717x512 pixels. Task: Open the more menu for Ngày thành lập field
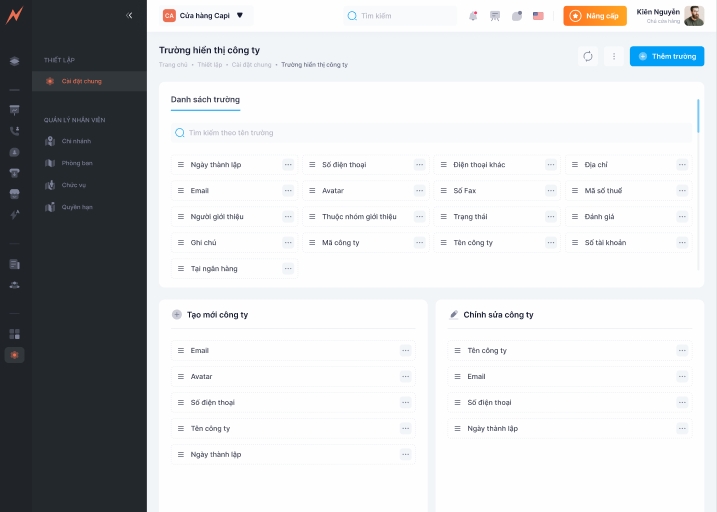288,164
